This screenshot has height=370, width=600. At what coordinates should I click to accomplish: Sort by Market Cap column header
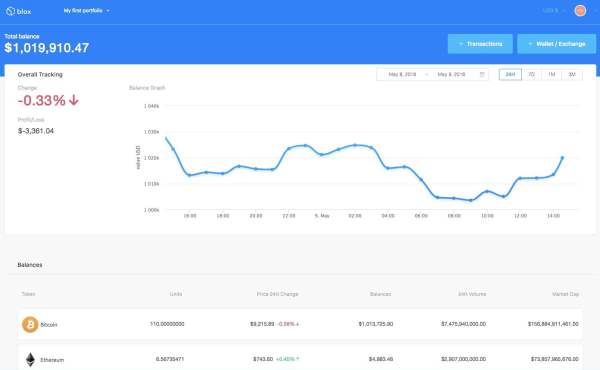tap(565, 294)
